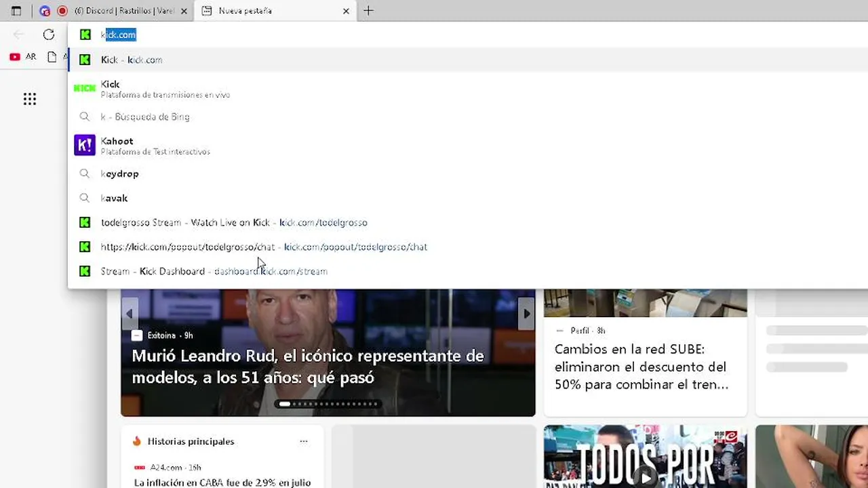Pick the Kahoot suggestion
Image resolution: width=868 pixels, height=488 pixels.
pyautogui.click(x=468, y=146)
